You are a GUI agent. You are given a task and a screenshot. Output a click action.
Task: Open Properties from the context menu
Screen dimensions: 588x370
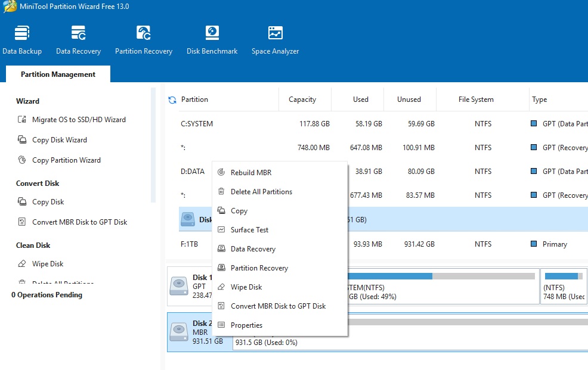tap(246, 325)
